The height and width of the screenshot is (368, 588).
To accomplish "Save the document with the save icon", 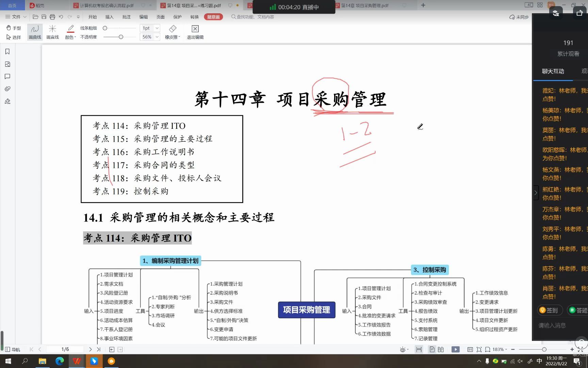I will [44, 17].
